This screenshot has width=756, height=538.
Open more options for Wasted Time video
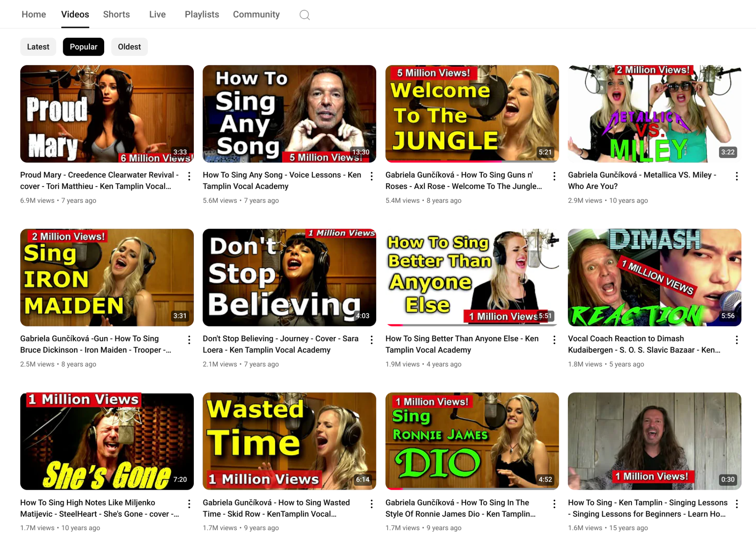pyautogui.click(x=372, y=504)
